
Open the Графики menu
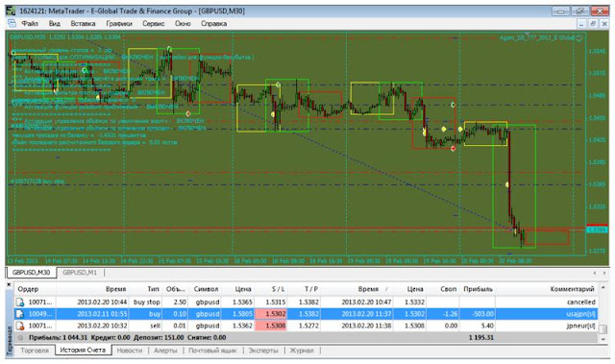click(119, 23)
